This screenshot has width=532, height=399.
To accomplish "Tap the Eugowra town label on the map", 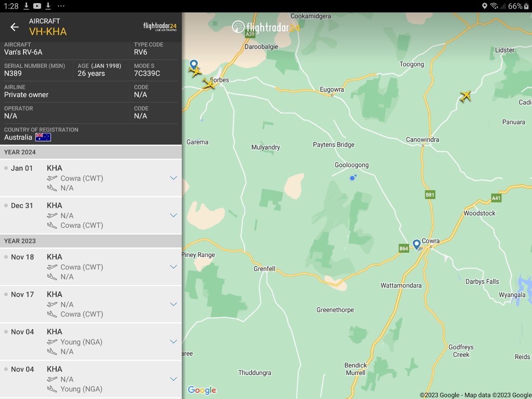I will (x=332, y=90).
